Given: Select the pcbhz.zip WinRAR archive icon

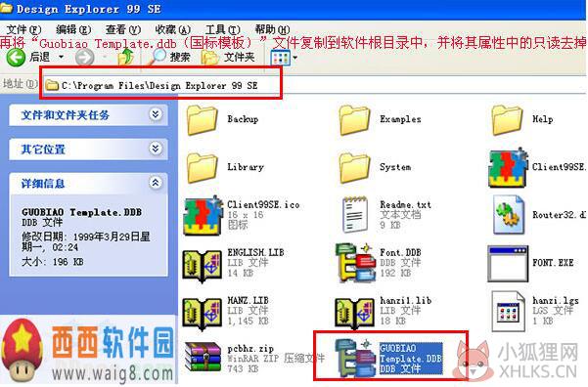Looking at the screenshot, I should coord(203,357).
